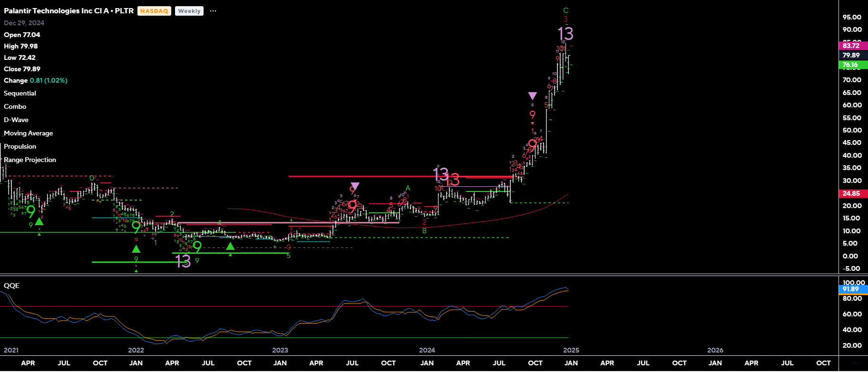Click the purple down-triangle marker near July 2023
Screen dimensions: 868x372
pos(355,186)
